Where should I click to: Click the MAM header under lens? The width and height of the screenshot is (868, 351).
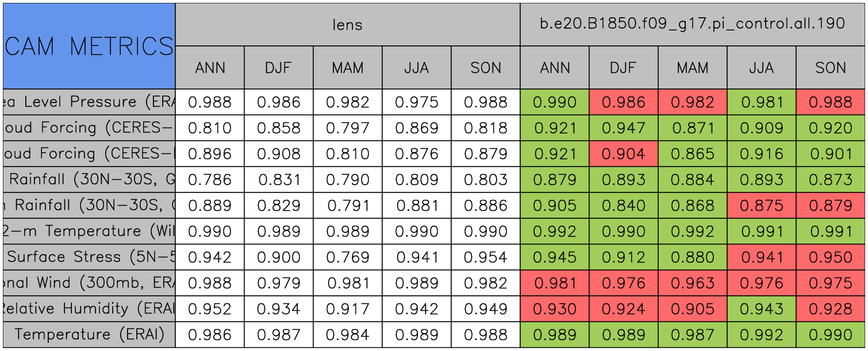click(x=347, y=68)
